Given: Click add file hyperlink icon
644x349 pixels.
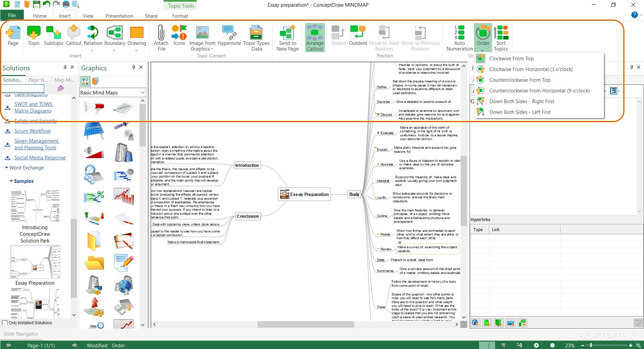Looking at the screenshot, I should [487, 323].
